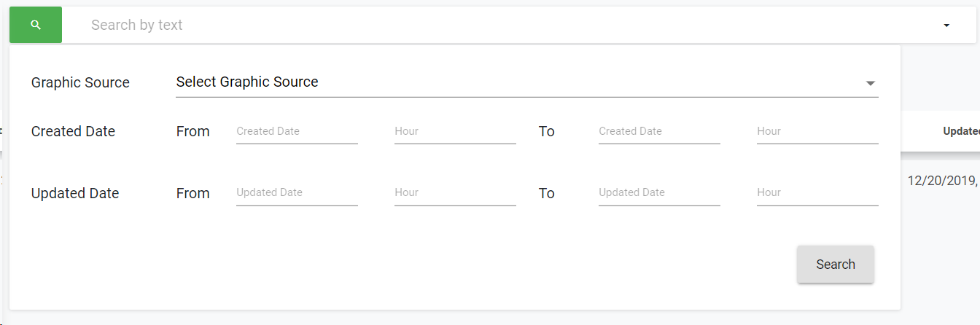Click the Graphic Source dropdown arrow
Image resolution: width=980 pixels, height=325 pixels.
(x=870, y=83)
